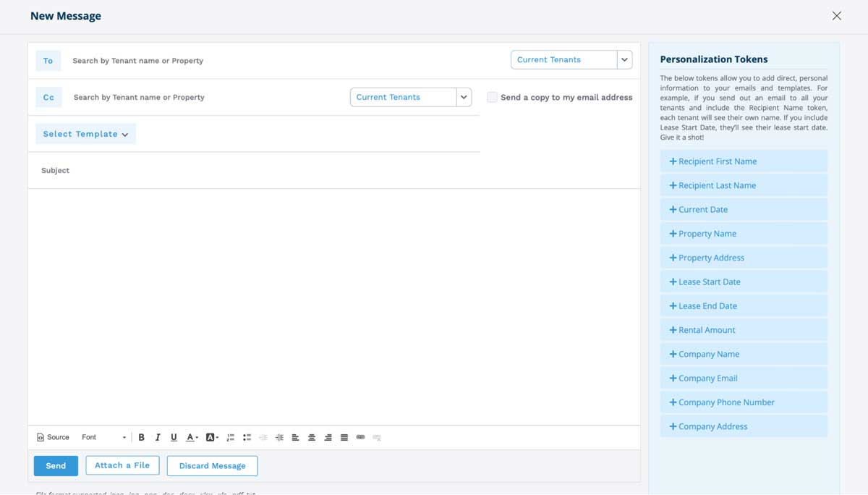
Task: Select the To recipient field label
Action: coord(48,61)
